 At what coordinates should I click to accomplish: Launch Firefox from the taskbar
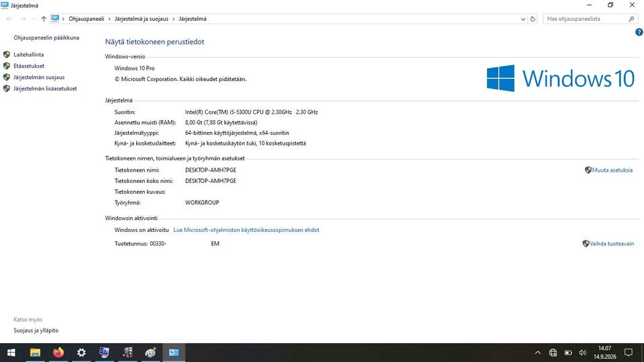(x=58, y=353)
